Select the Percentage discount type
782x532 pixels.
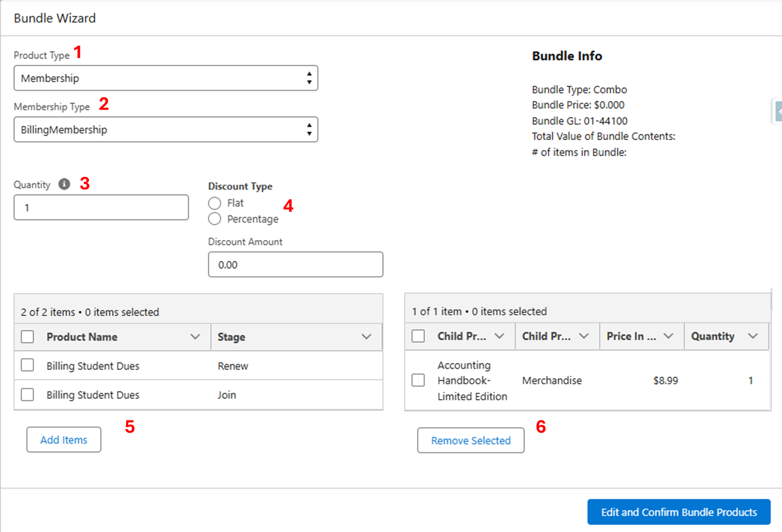point(215,219)
